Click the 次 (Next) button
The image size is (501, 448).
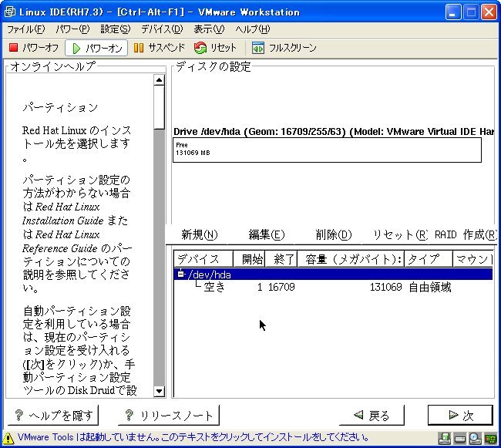[x=461, y=416]
